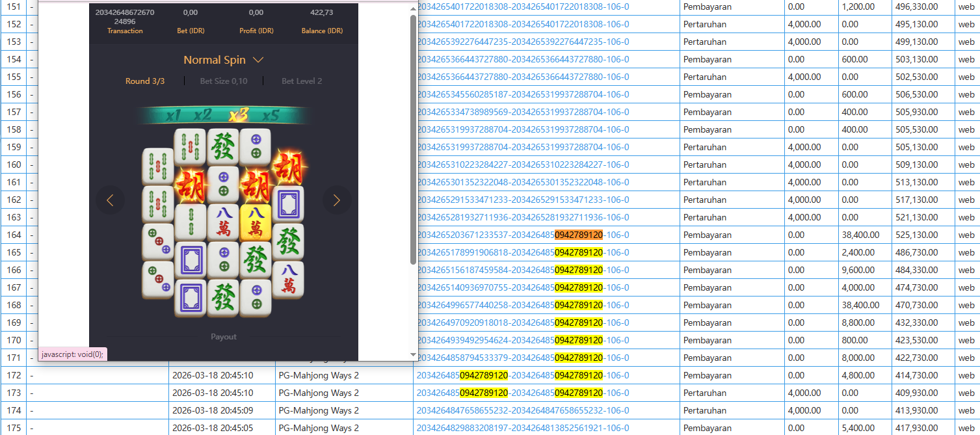Go to next round with right arrow
The height and width of the screenshot is (435, 980).
pyautogui.click(x=337, y=200)
